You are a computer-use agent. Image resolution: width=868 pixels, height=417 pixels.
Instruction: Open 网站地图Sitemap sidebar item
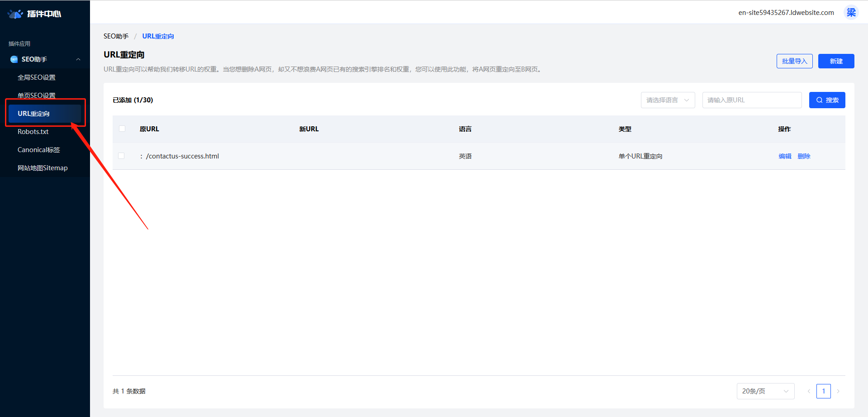coord(43,168)
